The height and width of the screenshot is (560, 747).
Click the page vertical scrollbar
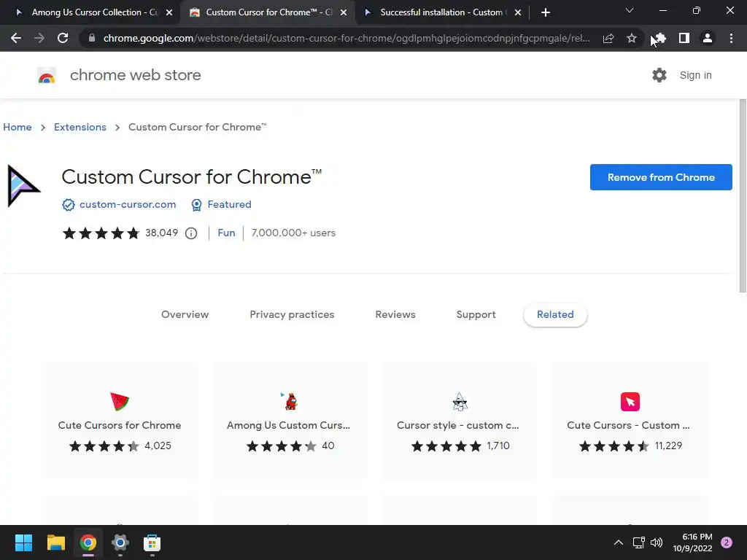tap(743, 196)
